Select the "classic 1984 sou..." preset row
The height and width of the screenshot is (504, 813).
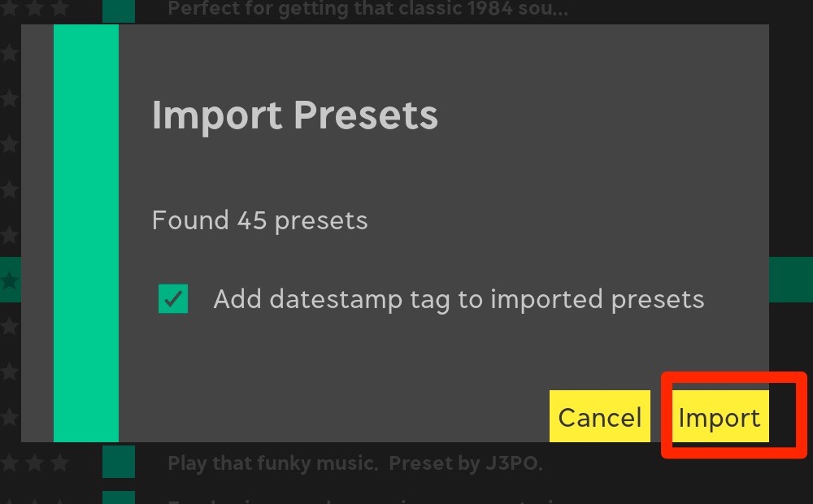point(367,10)
